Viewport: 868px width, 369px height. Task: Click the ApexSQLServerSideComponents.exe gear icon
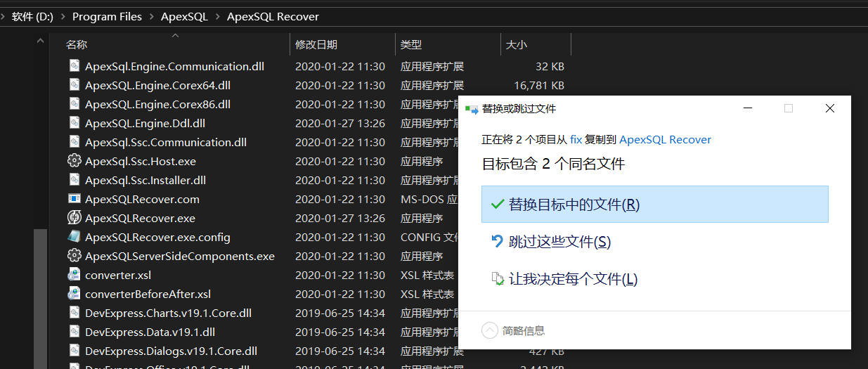(74, 256)
